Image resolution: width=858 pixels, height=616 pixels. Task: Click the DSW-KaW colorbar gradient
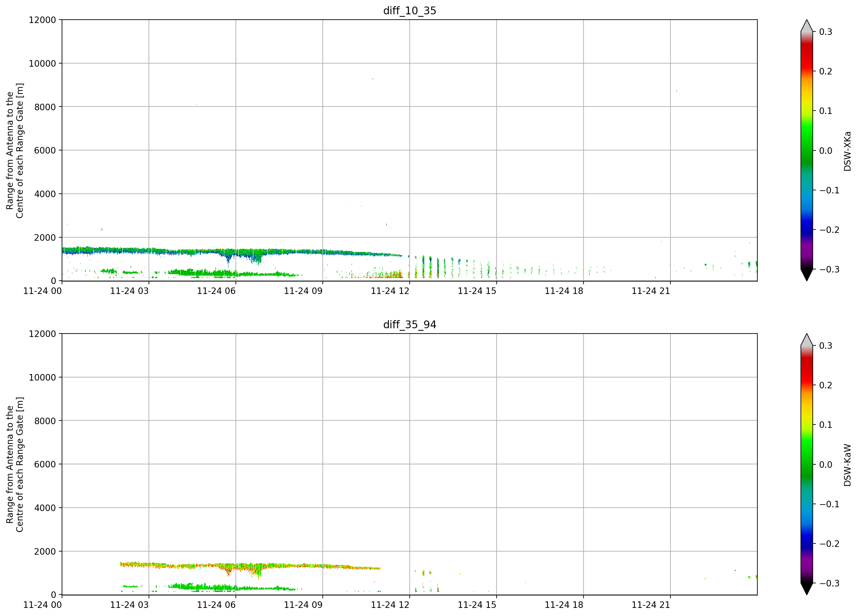[807, 464]
